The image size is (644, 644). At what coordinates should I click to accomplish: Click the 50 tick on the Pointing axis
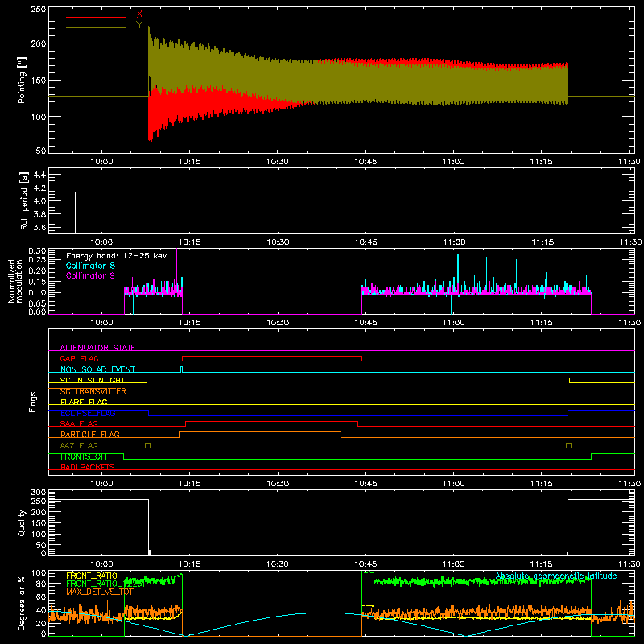(41, 151)
